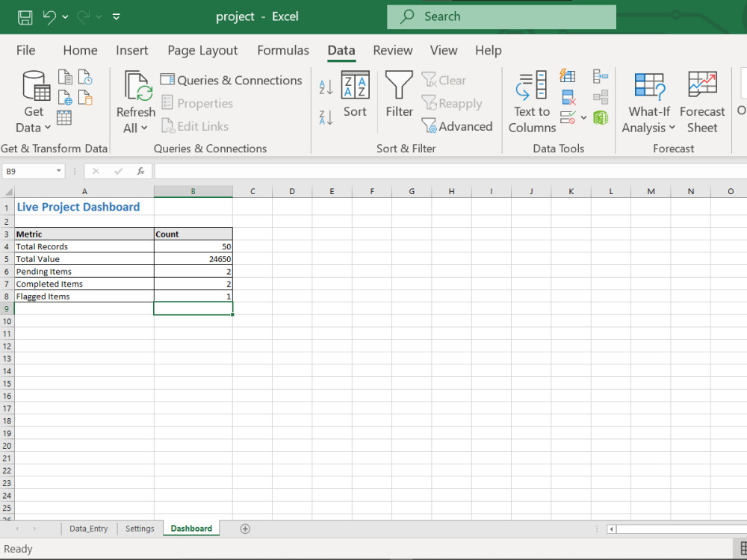Viewport: 747px width, 560px height.
Task: Select the column B header
Action: click(x=193, y=191)
